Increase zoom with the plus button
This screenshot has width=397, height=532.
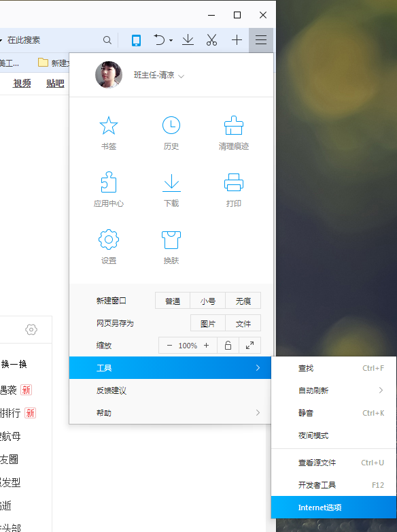[x=206, y=346]
